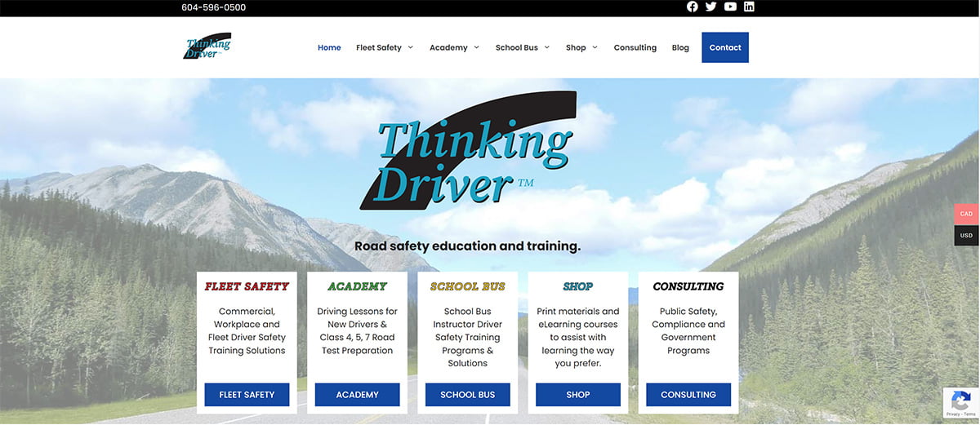Open the Twitter social icon
The height and width of the screenshot is (425, 980).
click(x=711, y=7)
